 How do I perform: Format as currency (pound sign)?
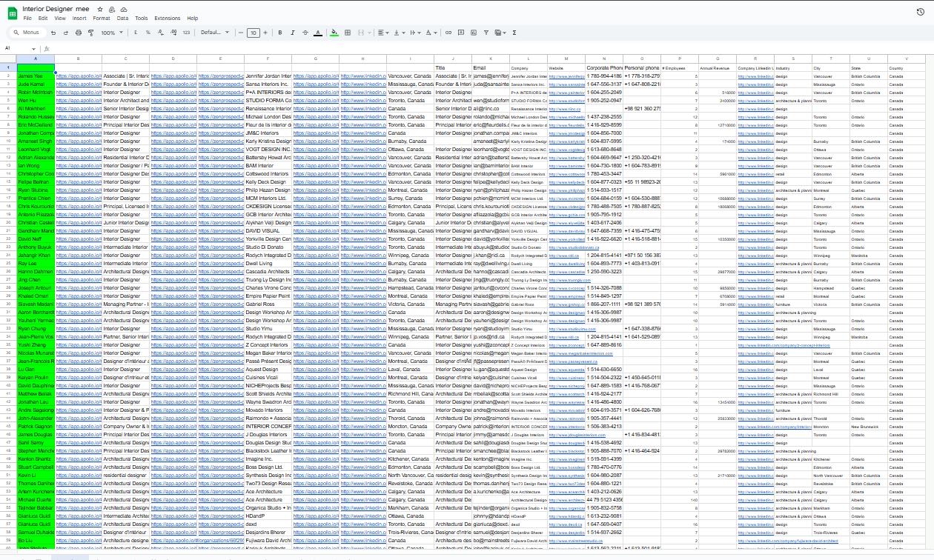click(137, 33)
